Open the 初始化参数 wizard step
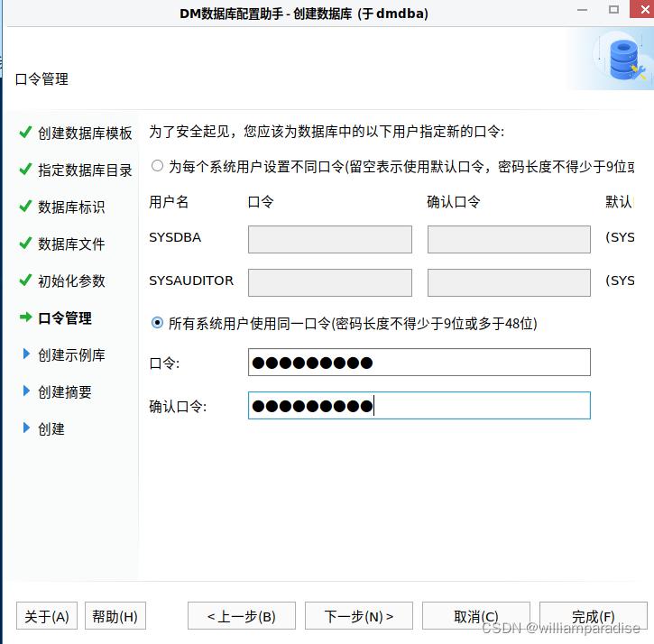Image resolution: width=654 pixels, height=644 pixels. tap(71, 281)
